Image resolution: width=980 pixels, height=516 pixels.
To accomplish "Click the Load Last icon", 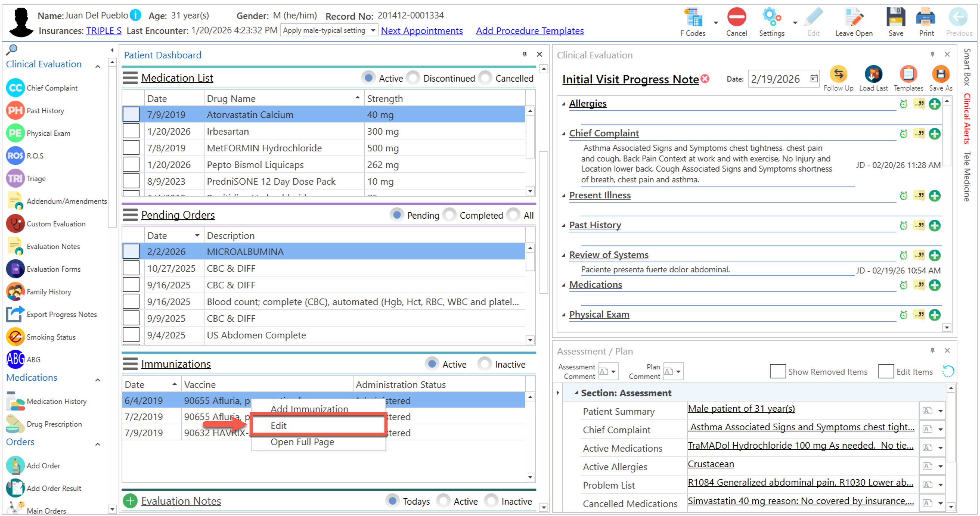I will pos(873,74).
